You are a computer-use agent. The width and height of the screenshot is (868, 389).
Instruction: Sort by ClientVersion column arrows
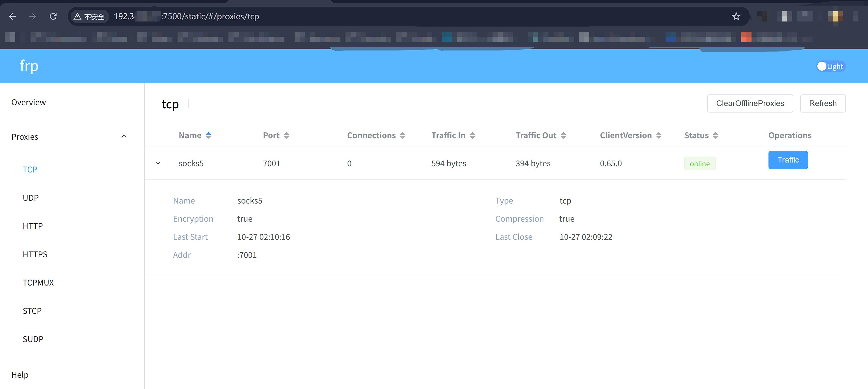658,135
